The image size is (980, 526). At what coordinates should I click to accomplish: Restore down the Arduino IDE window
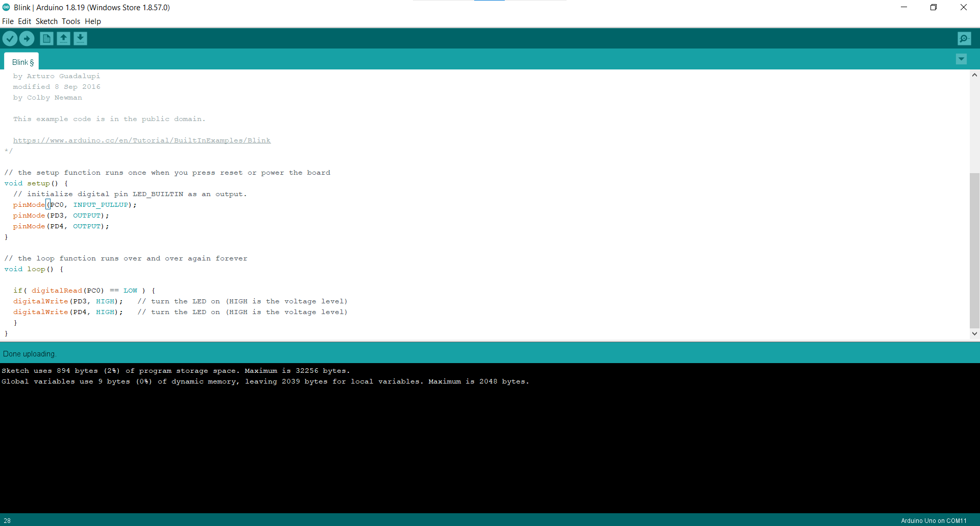(934, 7)
